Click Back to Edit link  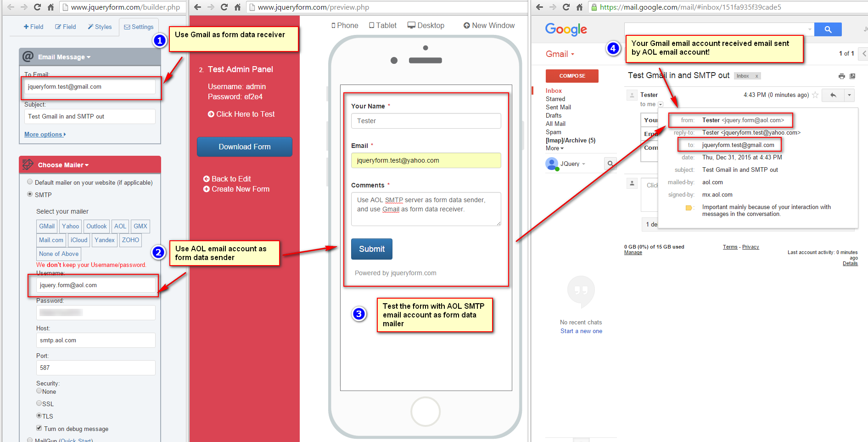tap(227, 179)
